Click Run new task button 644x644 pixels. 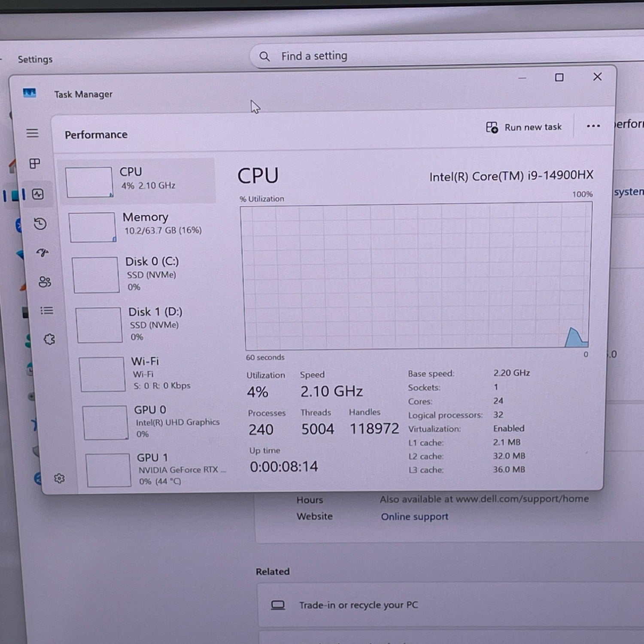coord(524,127)
